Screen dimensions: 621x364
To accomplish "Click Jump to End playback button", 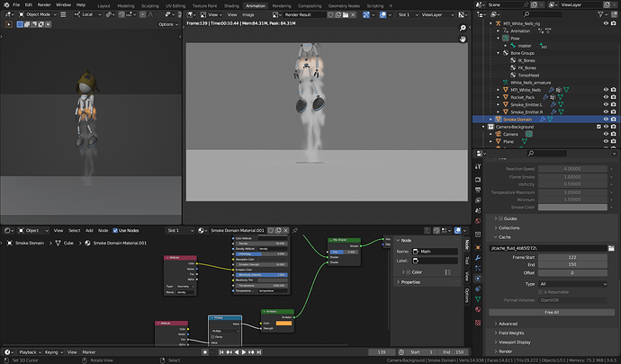I will tap(259, 352).
